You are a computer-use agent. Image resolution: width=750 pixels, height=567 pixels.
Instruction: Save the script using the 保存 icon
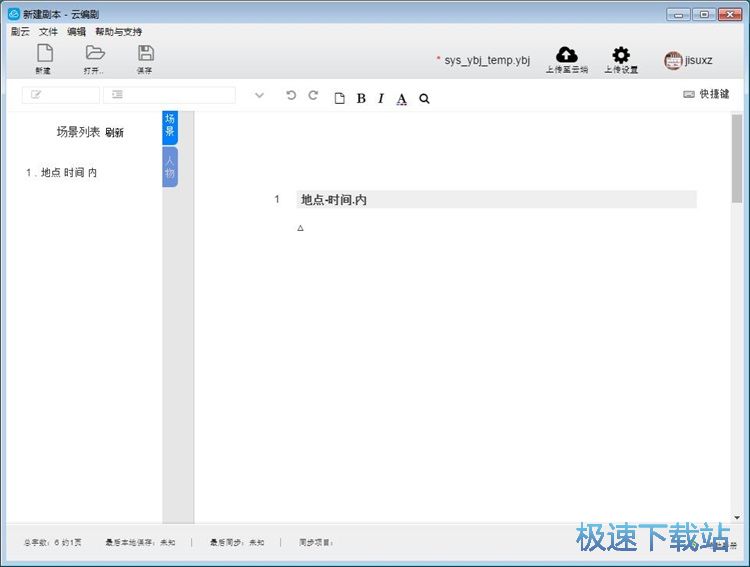145,58
